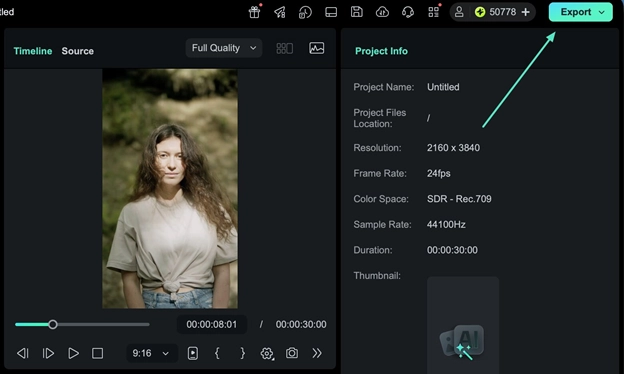
Task: Open the user account profile icon
Action: pyautogui.click(x=459, y=12)
